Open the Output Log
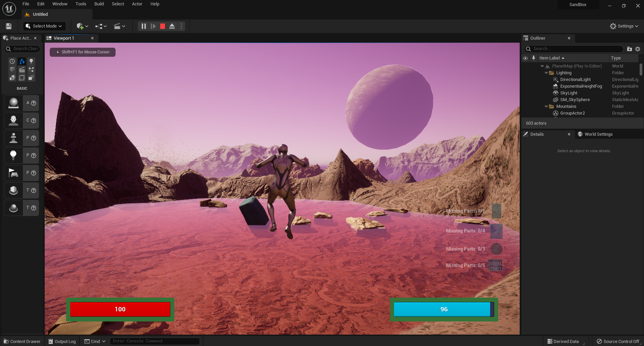This screenshot has width=644, height=346. (62, 341)
